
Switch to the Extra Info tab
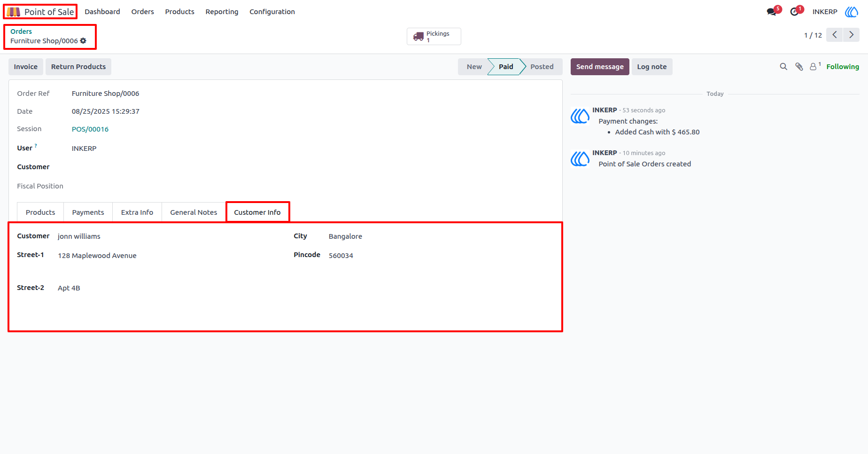pyautogui.click(x=137, y=212)
